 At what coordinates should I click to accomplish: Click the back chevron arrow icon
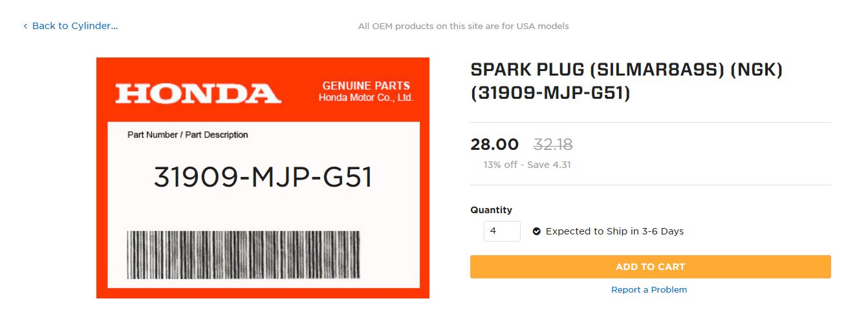[25, 26]
